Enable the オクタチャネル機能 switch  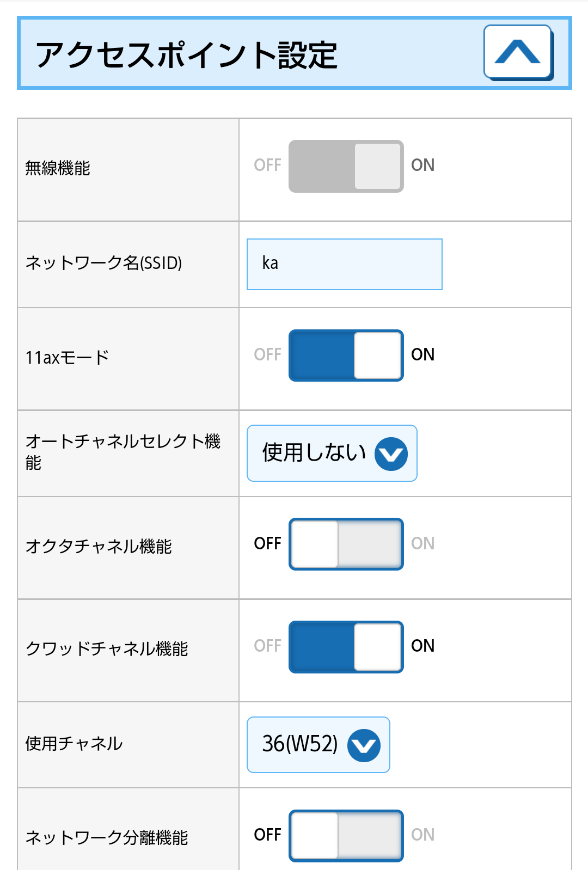point(346,544)
